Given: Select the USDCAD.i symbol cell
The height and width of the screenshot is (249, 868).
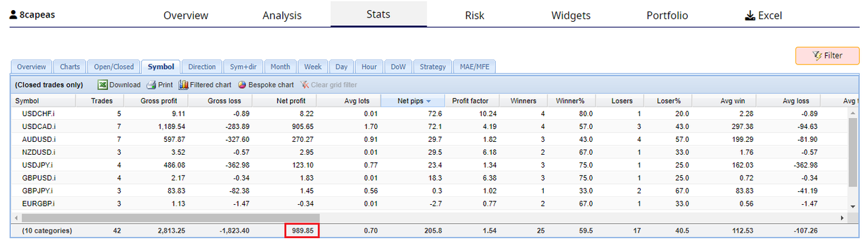Looking at the screenshot, I should pos(39,126).
